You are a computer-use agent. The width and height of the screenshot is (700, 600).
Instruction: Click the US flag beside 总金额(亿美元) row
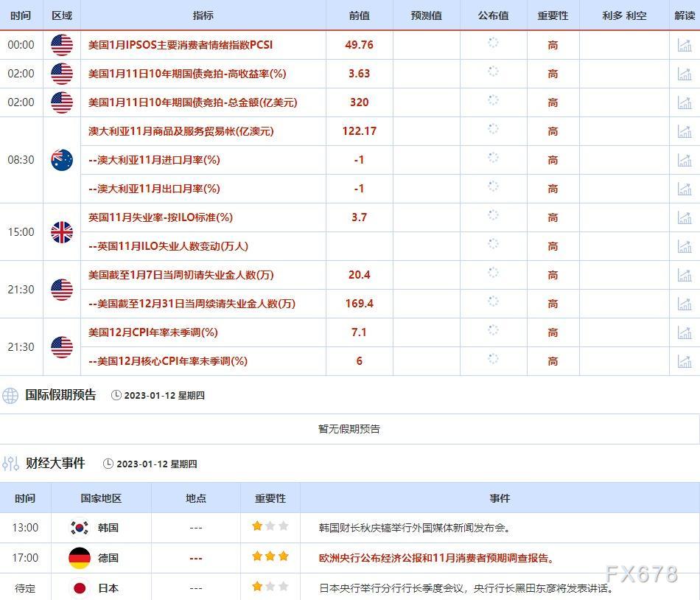click(x=62, y=102)
